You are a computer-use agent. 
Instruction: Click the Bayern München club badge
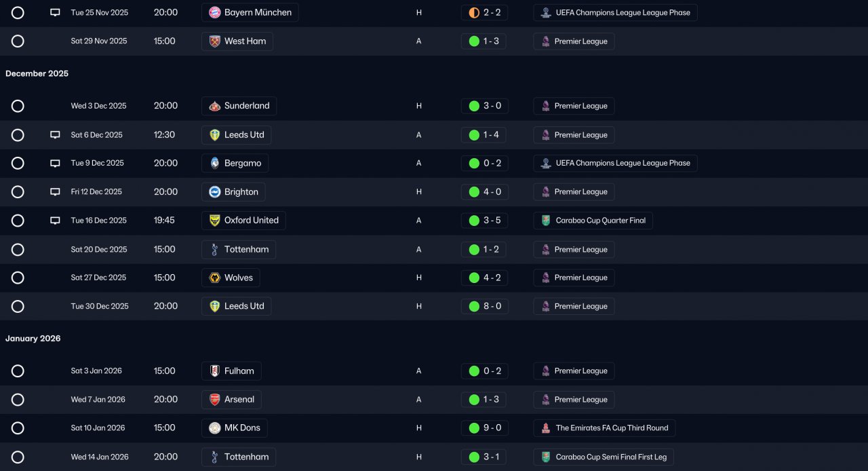click(x=214, y=12)
